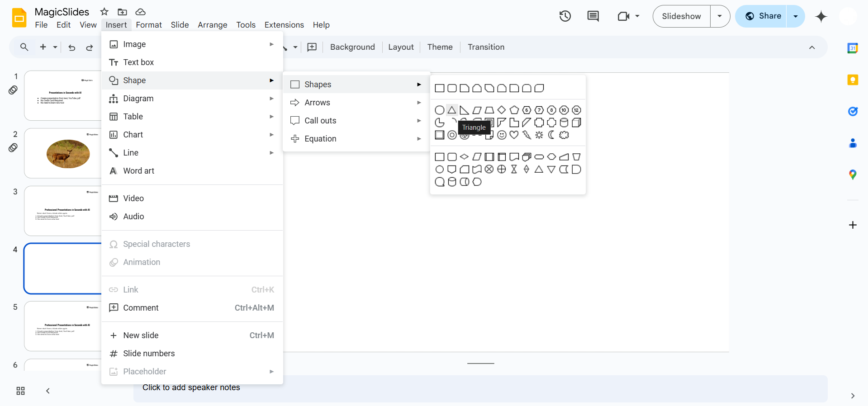Screen dimensions: 868x406
Task: Insert the flowchart Merge inverted triangle
Action: click(x=551, y=170)
